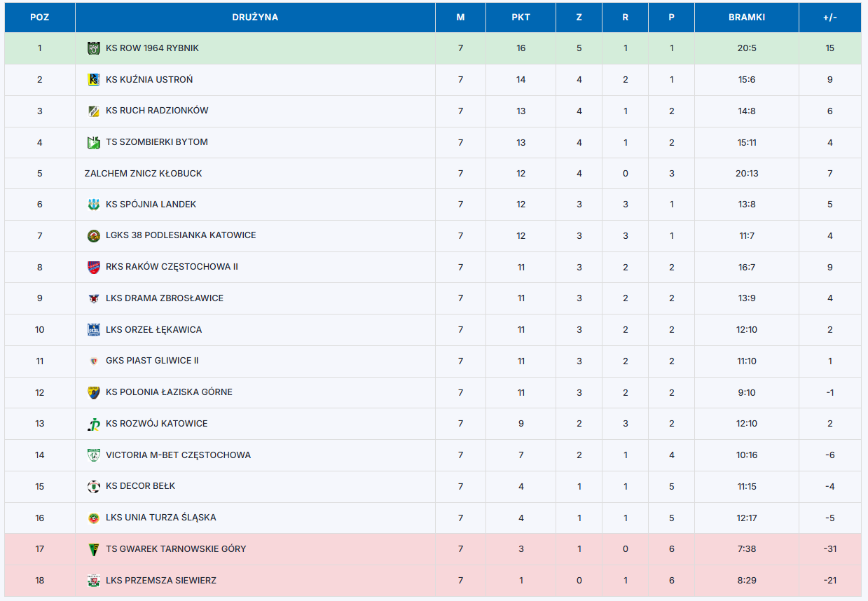Open the Raków Częstochowa II logo

click(x=93, y=267)
